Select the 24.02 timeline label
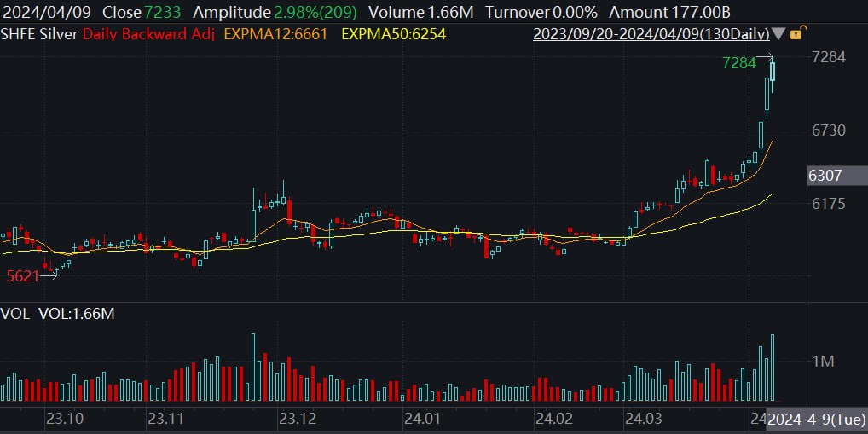This screenshot has height=434, width=868. coord(553,420)
